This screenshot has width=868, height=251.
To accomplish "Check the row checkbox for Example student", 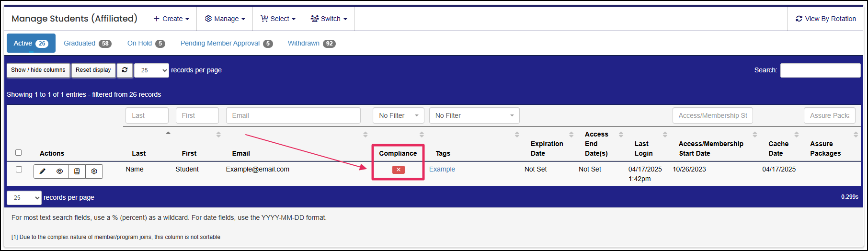I will click(x=19, y=169).
